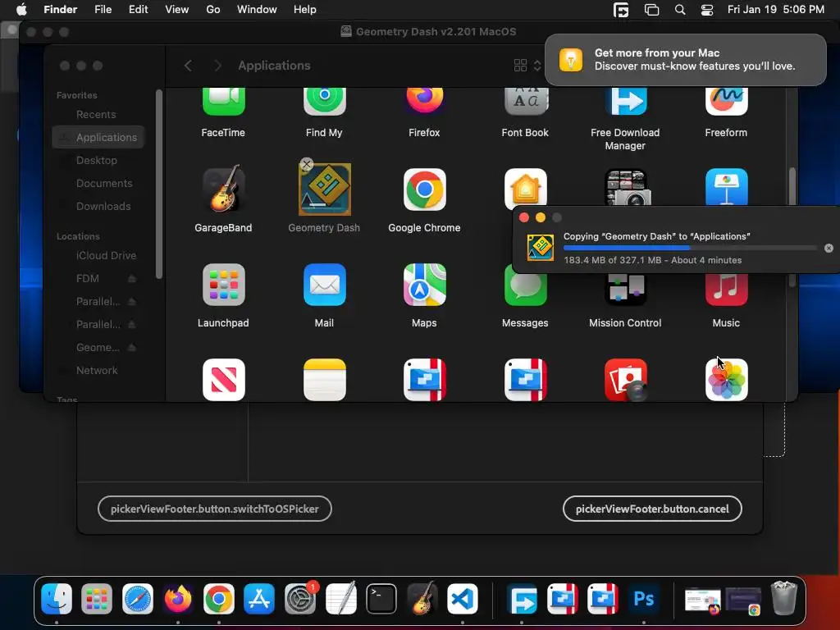Cancel the Geometry Dash copy operation
The image size is (840, 630).
click(829, 248)
